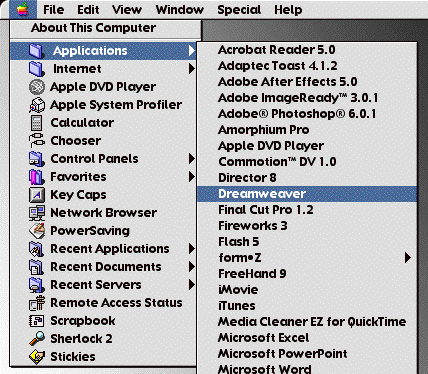Expand the Recent Documents submenu arrow
Screen dimensions: 428x374
coord(191,267)
